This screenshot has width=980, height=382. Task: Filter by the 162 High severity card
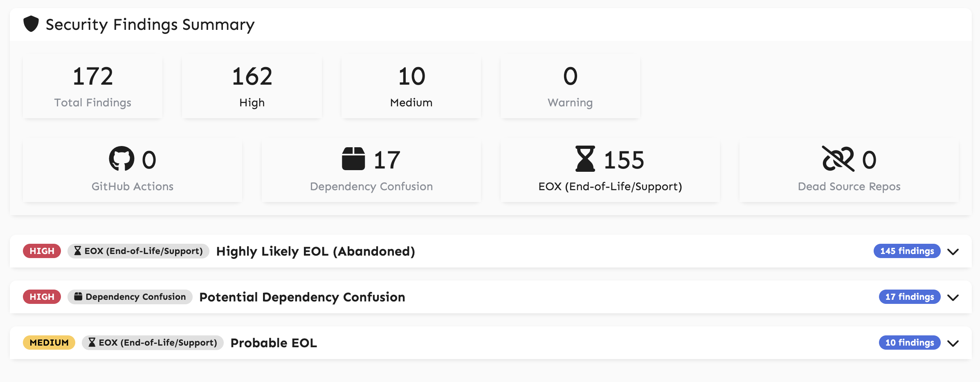tap(252, 86)
